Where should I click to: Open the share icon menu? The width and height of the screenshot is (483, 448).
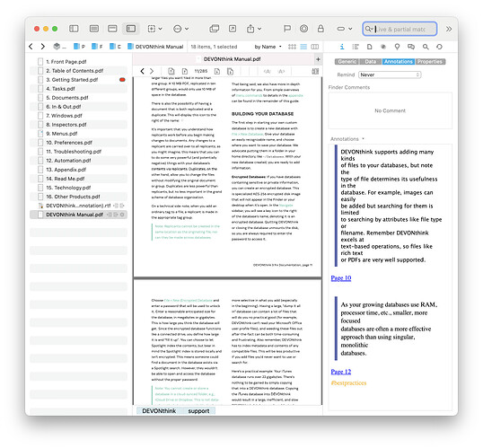pyautogui.click(x=254, y=29)
